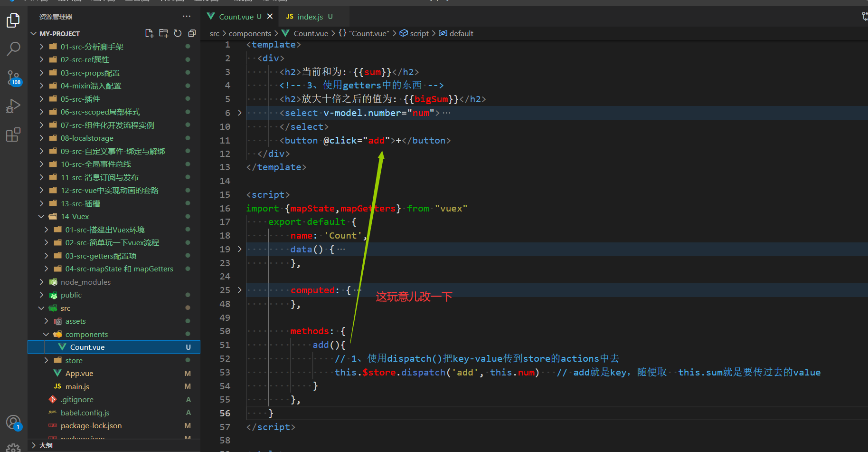Screen dimensions: 868x452
Task: Open main.js in the file tree
Action: 114,386
